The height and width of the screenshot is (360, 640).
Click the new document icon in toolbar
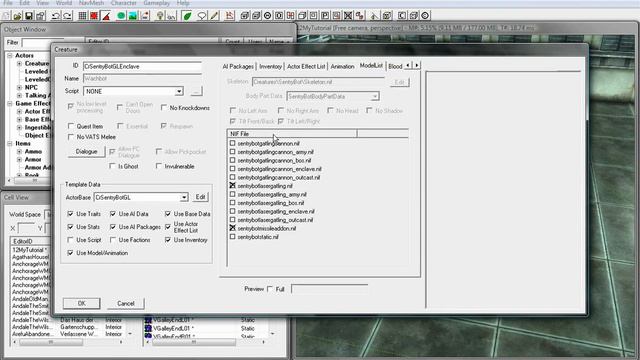pos(6,16)
